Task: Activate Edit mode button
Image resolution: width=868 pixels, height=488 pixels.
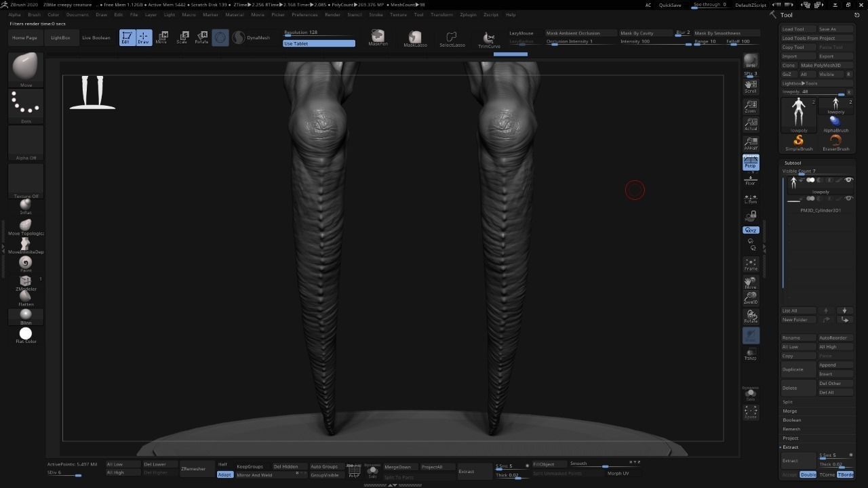Action: pos(126,37)
